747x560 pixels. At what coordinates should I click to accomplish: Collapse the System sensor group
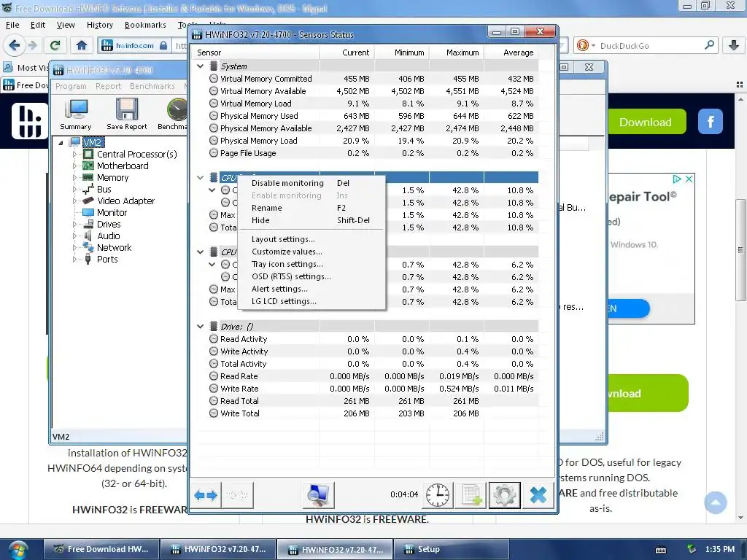(201, 66)
